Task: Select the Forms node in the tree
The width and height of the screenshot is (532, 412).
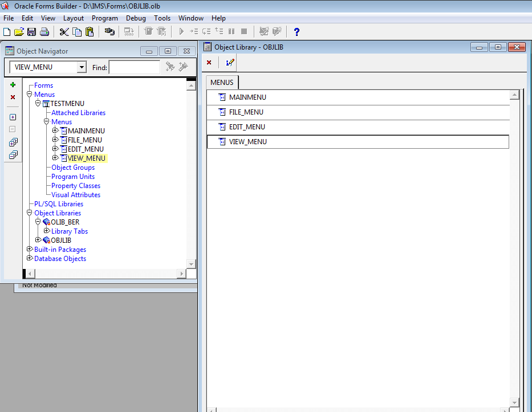Action: 44,85
